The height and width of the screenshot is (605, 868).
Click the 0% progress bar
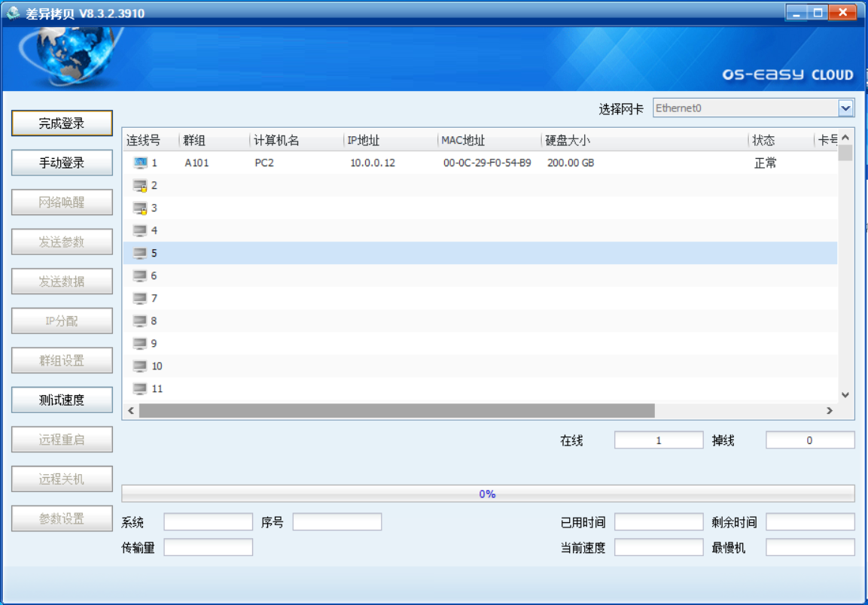point(488,494)
